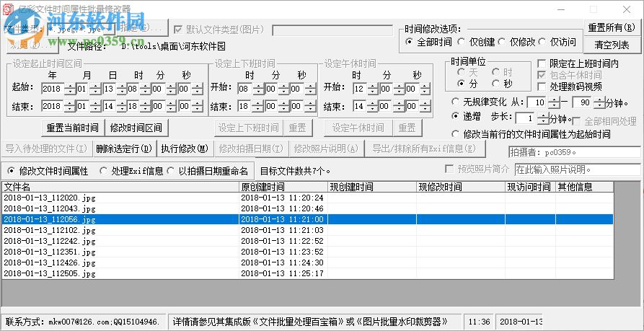This screenshot has width=644, height=331.
Task: Click the 现创建时间 column header
Action: 372,187
